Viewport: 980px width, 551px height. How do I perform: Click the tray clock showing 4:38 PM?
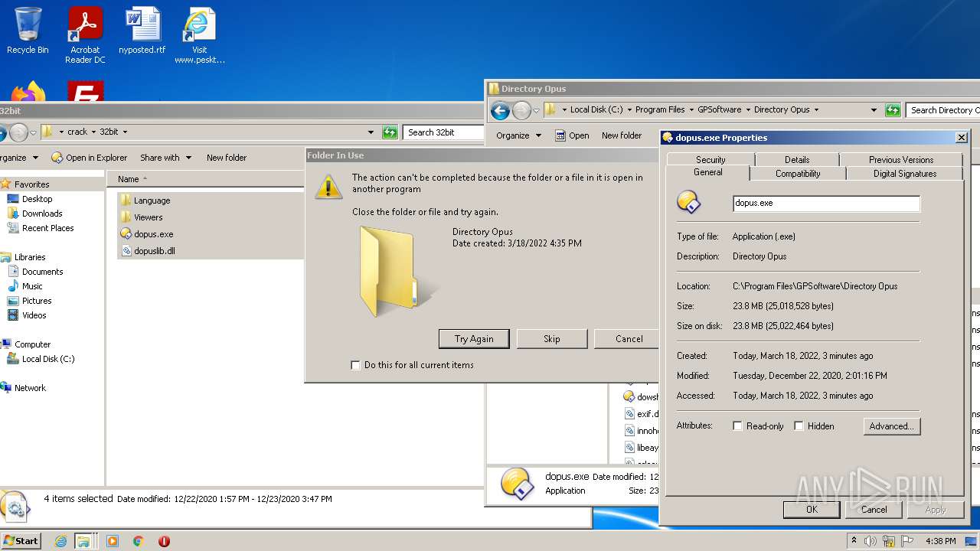(x=940, y=541)
